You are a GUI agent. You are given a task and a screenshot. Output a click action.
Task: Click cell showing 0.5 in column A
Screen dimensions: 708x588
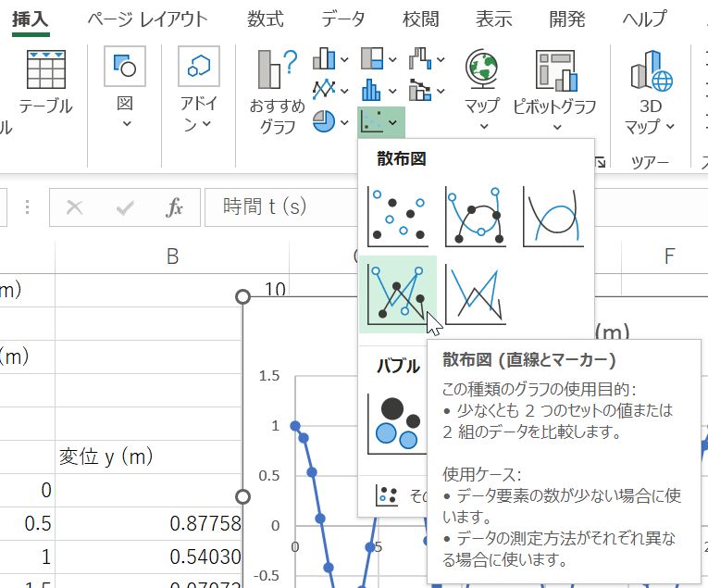tap(27, 523)
